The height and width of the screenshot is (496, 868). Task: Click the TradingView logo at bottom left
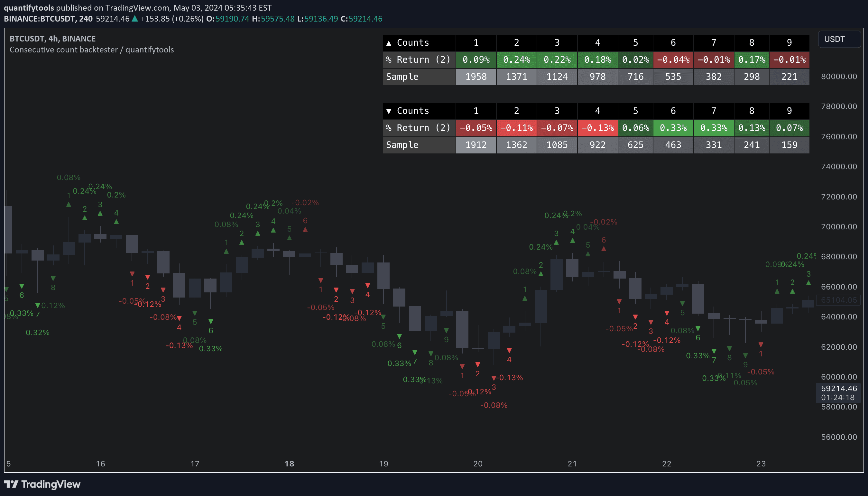pos(42,484)
